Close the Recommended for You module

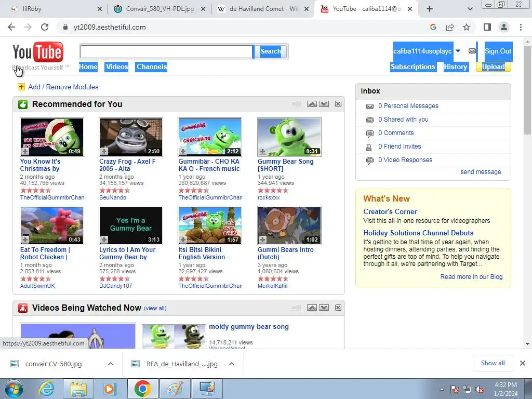[338, 104]
